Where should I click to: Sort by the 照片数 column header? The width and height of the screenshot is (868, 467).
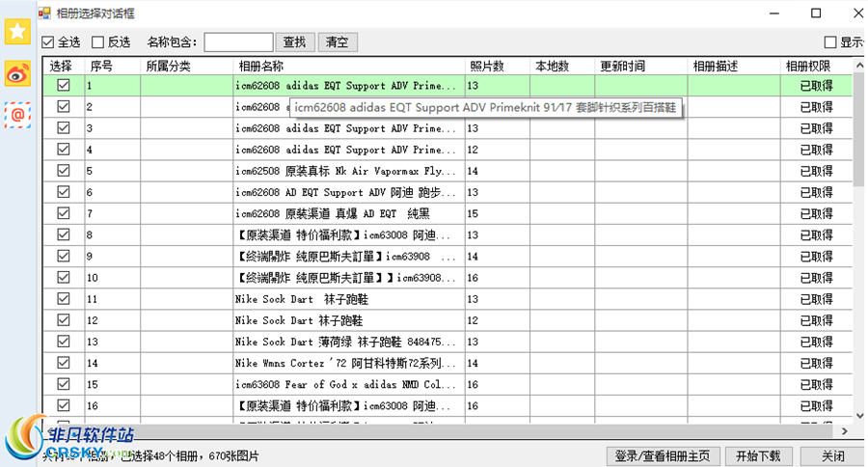[x=498, y=66]
